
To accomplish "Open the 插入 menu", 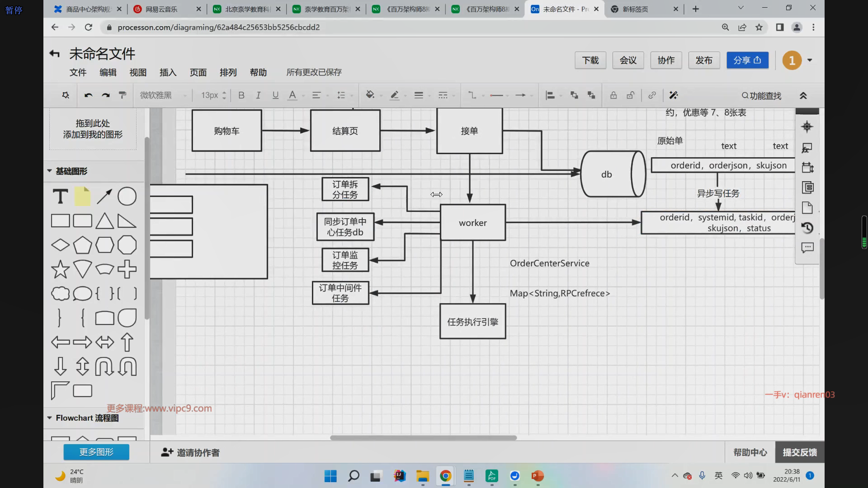I will pos(168,73).
